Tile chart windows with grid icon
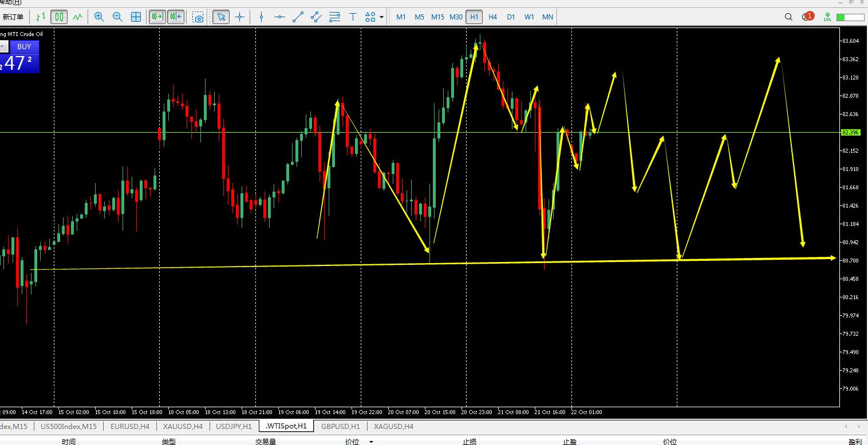Viewport: 868px width, 445px height. [136, 17]
